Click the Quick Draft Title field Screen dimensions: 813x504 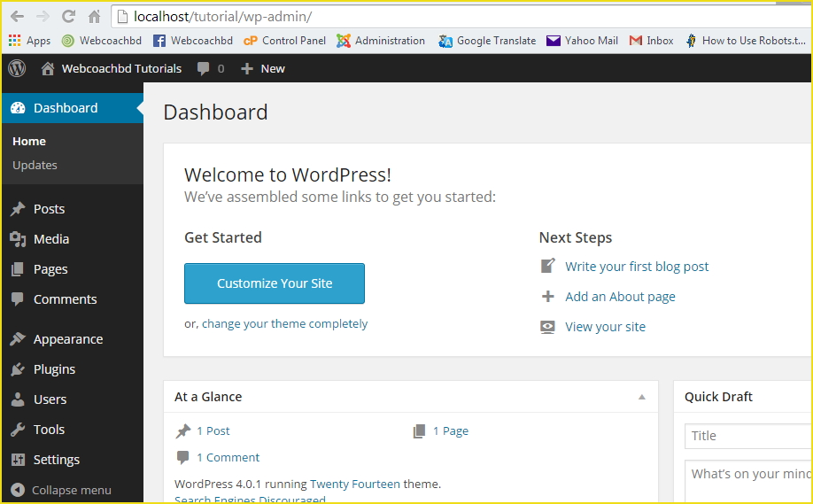(748, 436)
